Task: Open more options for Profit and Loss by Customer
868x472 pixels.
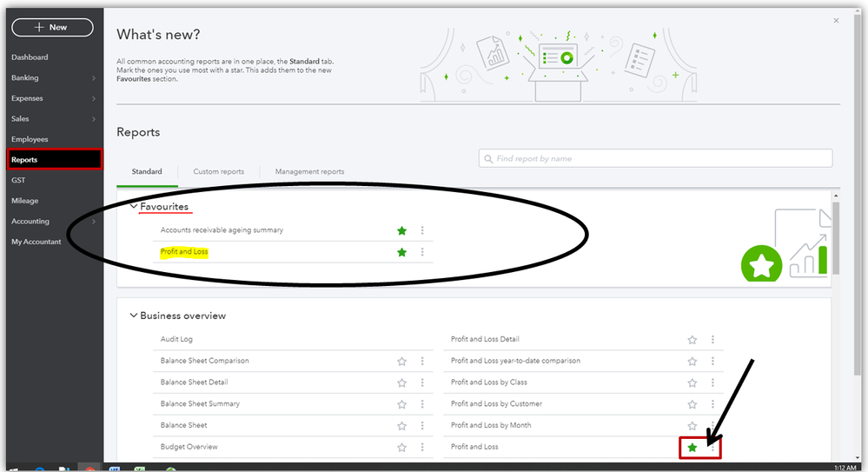Action: click(712, 404)
